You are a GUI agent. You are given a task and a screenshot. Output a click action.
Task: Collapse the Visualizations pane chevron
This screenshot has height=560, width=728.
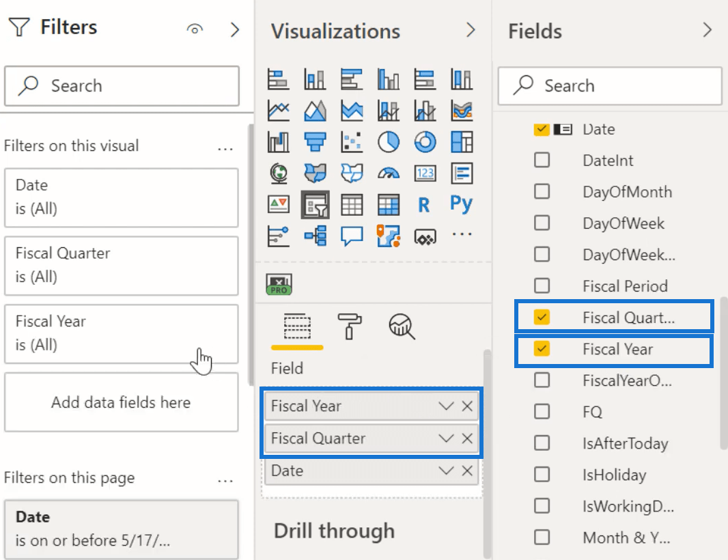(471, 30)
